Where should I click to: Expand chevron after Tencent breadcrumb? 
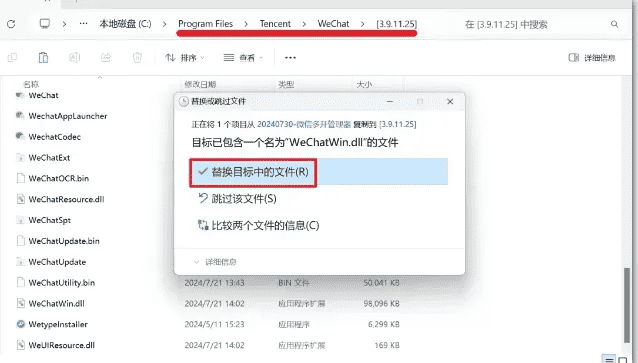point(304,24)
